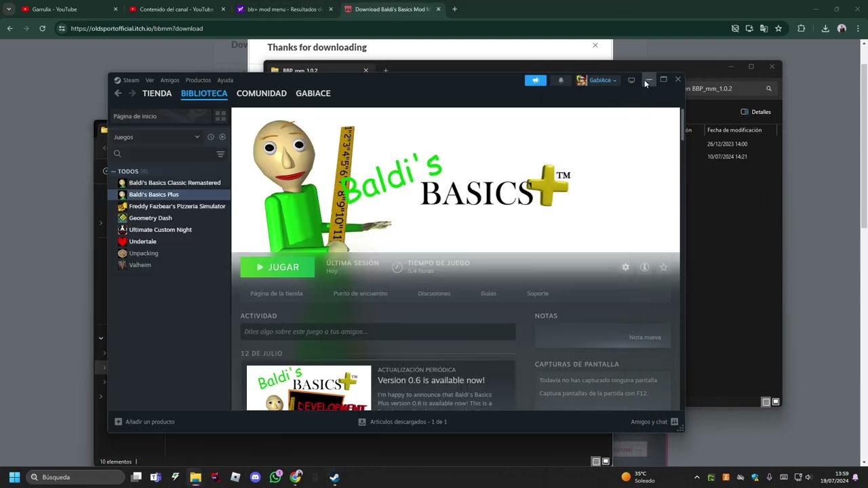The width and height of the screenshot is (868, 488).
Task: Click the Steam page vertical scrollbar
Action: click(x=682, y=125)
